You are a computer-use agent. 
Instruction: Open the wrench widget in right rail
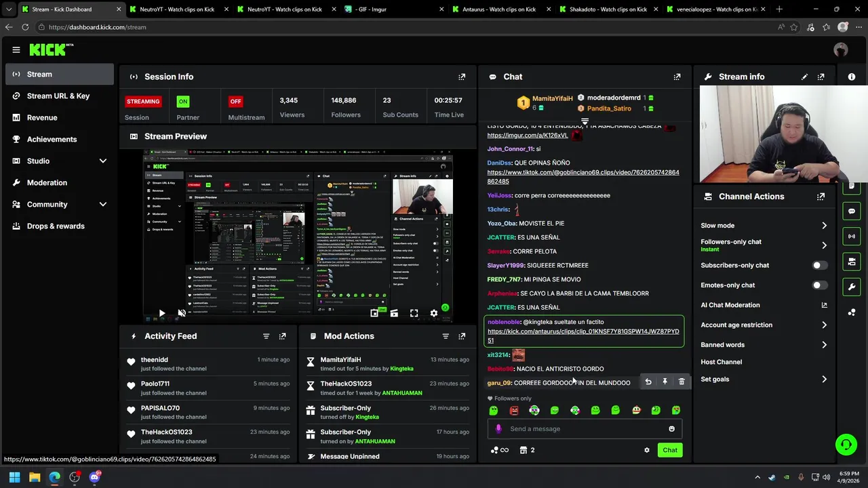click(852, 287)
